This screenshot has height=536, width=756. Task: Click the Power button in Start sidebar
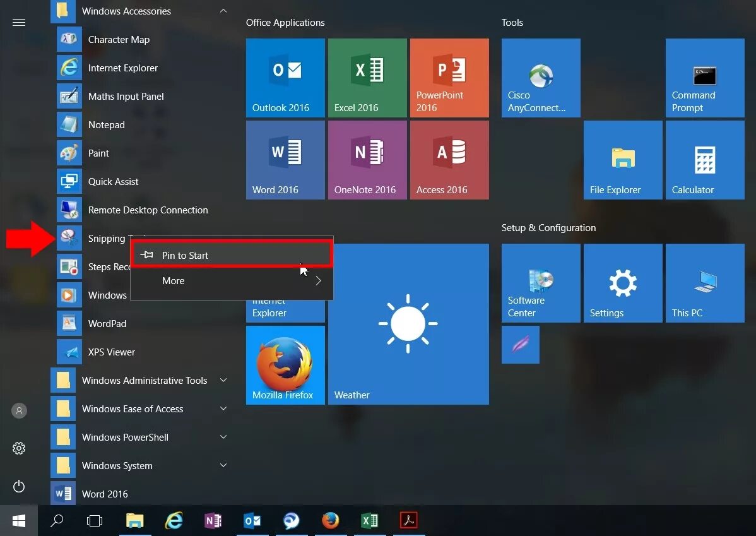(x=19, y=486)
